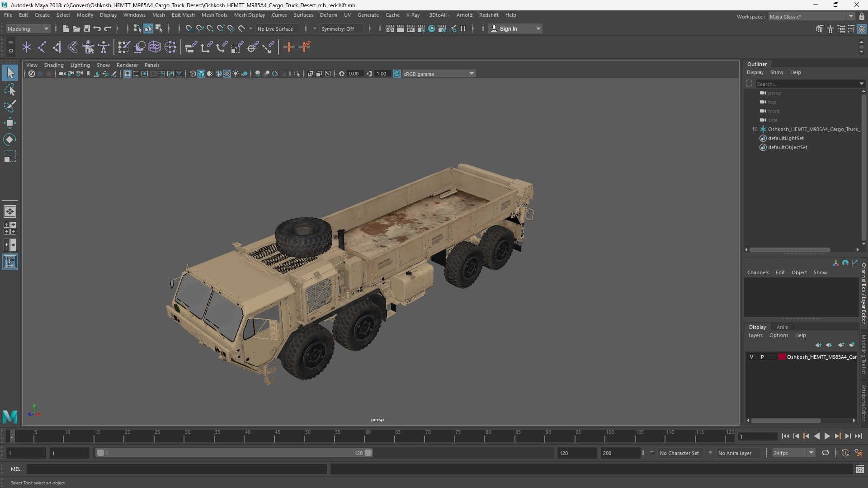Create a new scene file
The image size is (868, 488).
coord(66,28)
